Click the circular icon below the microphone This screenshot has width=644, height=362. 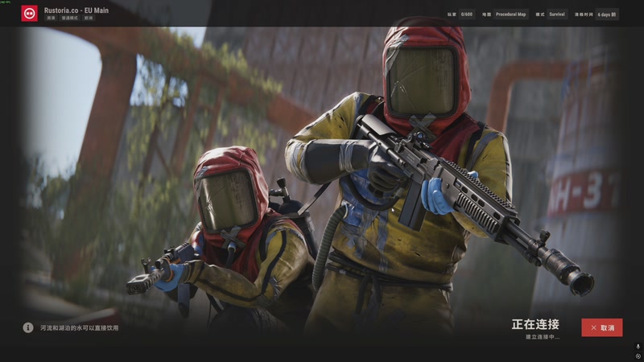(638, 356)
